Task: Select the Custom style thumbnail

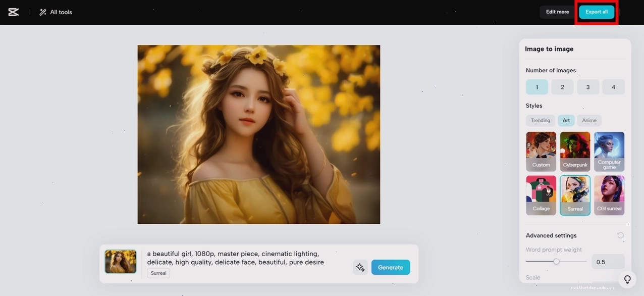Action: tap(541, 152)
